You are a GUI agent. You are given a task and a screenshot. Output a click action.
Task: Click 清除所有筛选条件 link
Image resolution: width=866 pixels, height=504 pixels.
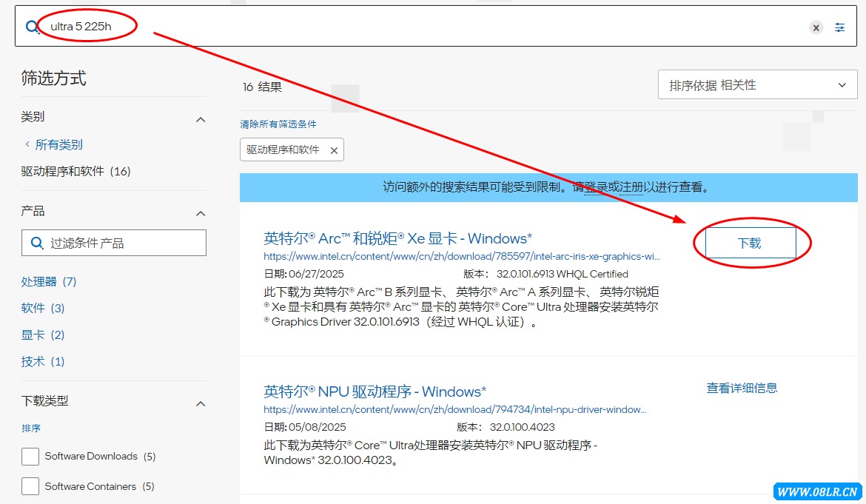pyautogui.click(x=278, y=124)
